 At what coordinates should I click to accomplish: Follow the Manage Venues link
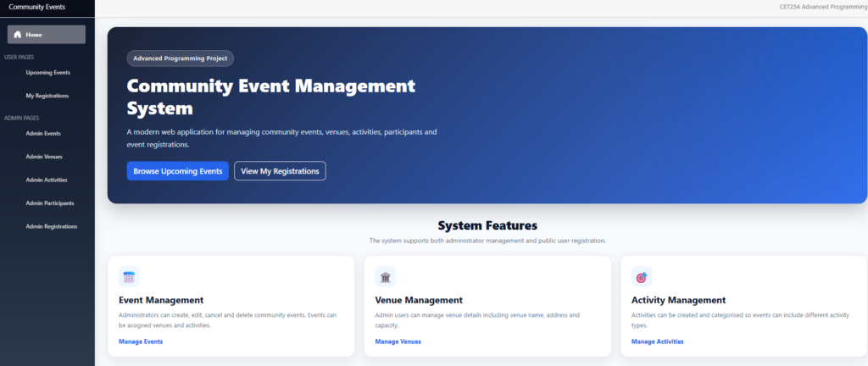coord(398,341)
